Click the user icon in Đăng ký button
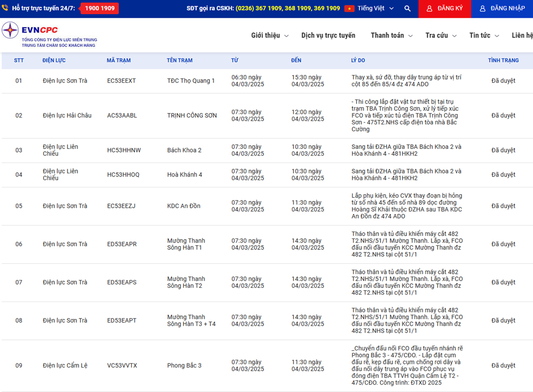533x392 pixels. 429,8
